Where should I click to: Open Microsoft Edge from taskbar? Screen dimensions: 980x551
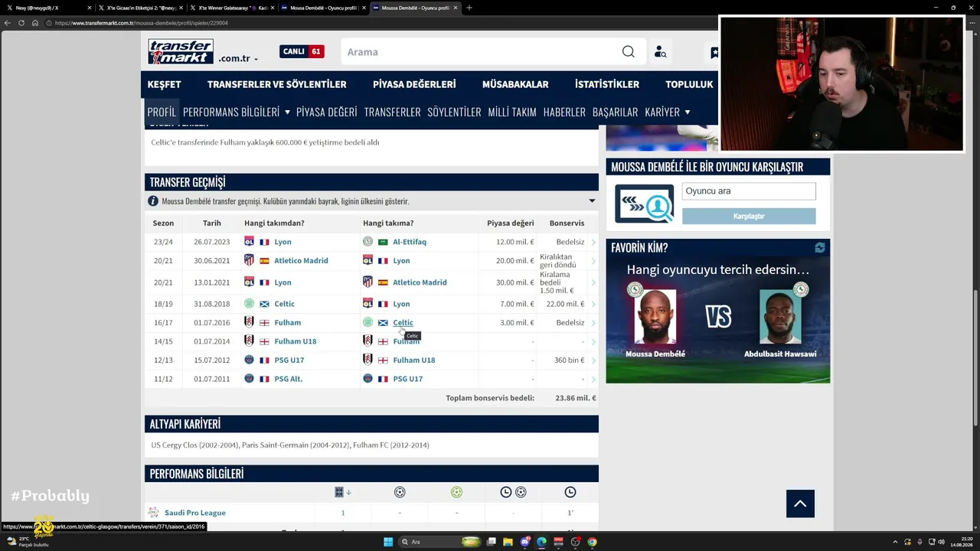542,542
